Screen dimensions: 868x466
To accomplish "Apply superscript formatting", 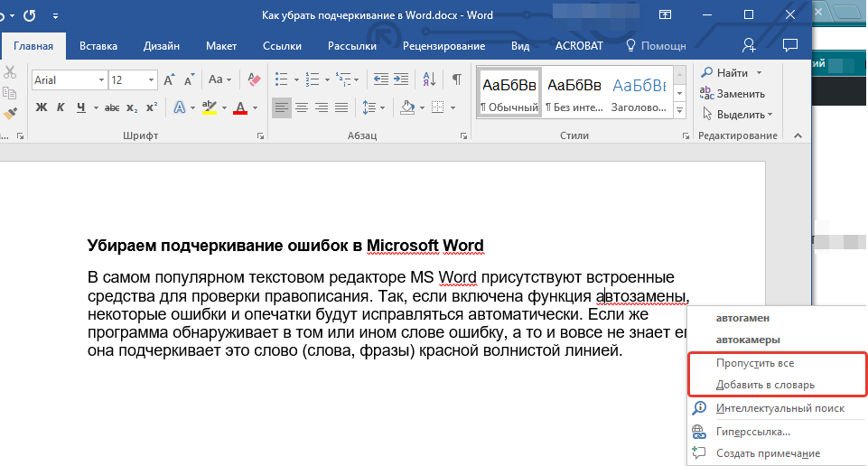I will [x=152, y=107].
